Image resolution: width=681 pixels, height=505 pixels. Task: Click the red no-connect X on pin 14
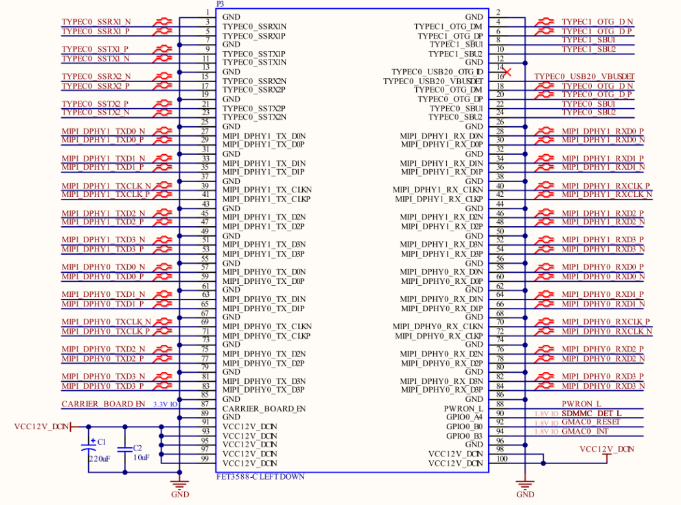[x=506, y=72]
